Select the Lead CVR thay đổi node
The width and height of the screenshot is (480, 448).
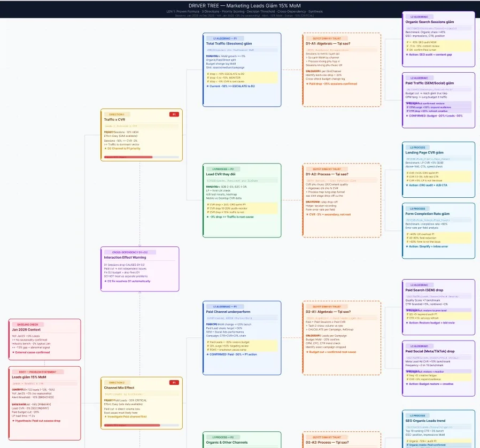(242, 200)
